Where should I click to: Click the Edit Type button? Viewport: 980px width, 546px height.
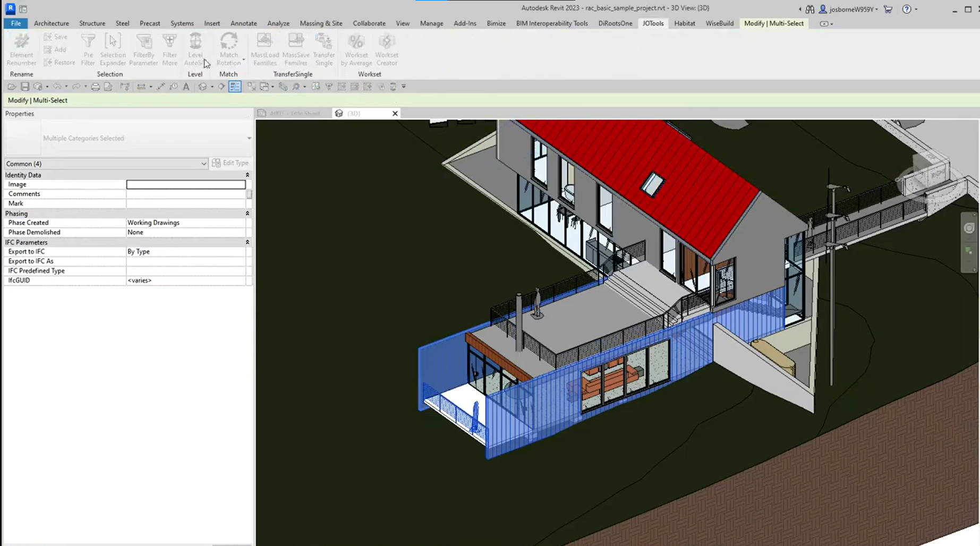[231, 163]
